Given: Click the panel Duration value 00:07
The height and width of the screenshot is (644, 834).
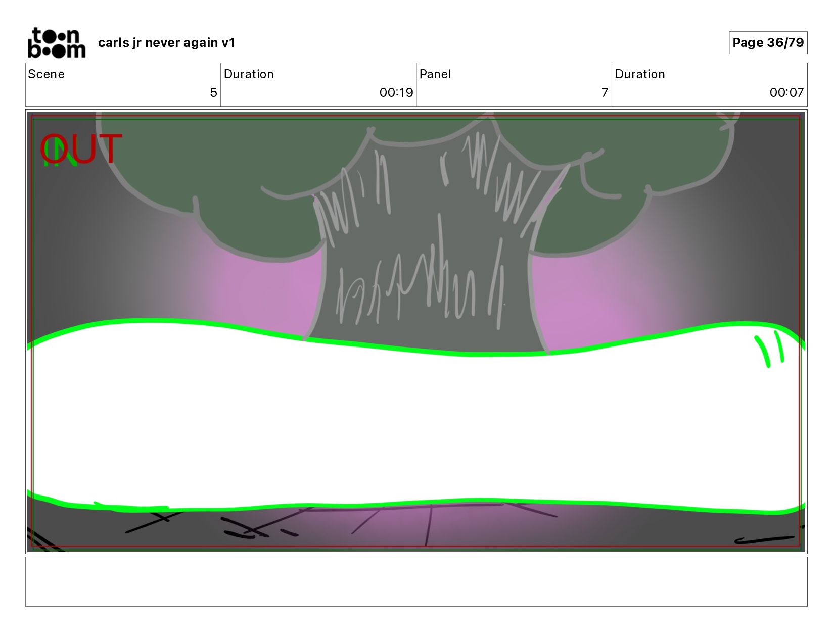Looking at the screenshot, I should click(x=786, y=92).
